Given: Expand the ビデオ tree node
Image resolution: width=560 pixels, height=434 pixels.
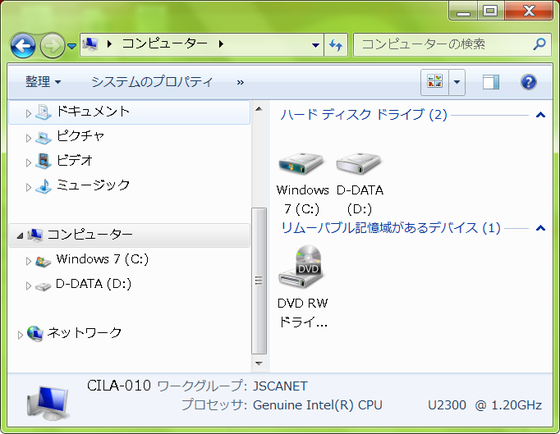Looking at the screenshot, I should point(28,163).
